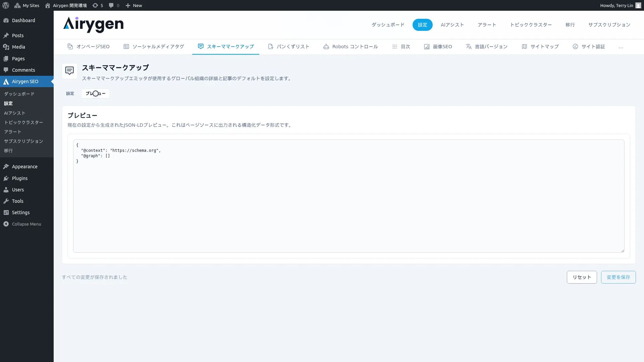This screenshot has width=644, height=362.
Task: Open the My Sites admin menu
Action: [x=27, y=5]
